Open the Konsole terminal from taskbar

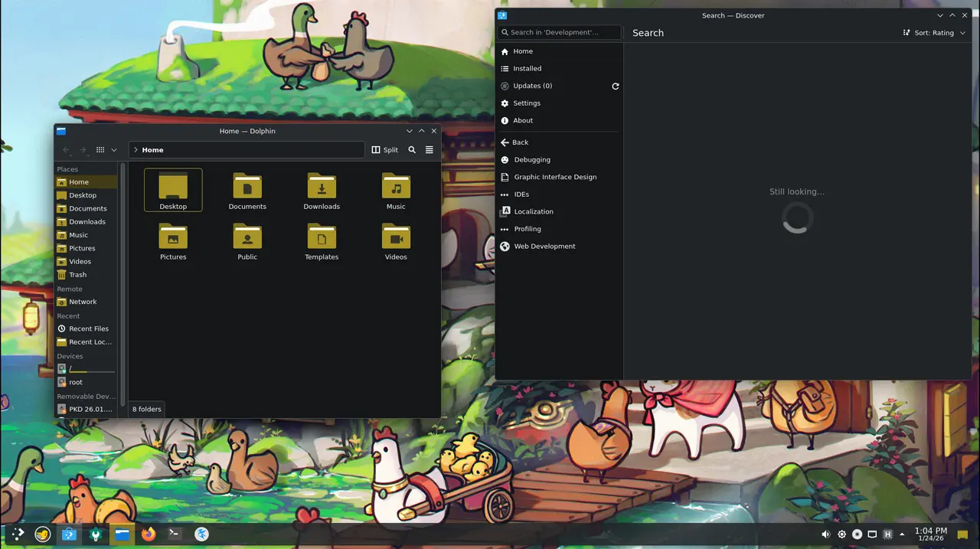175,534
